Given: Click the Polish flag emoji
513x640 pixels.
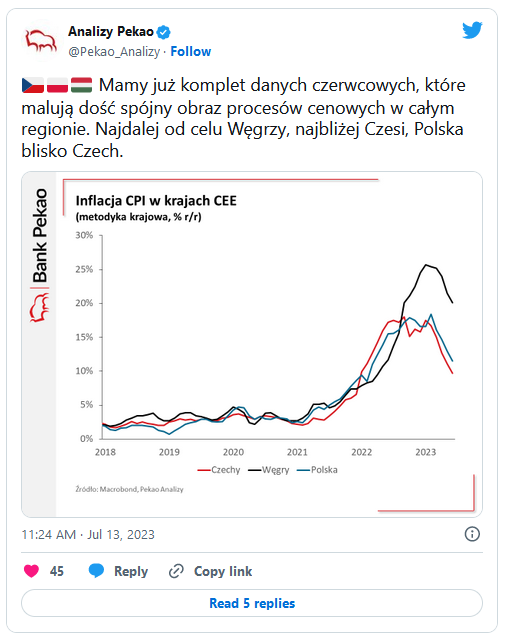Looking at the screenshot, I should click(57, 85).
